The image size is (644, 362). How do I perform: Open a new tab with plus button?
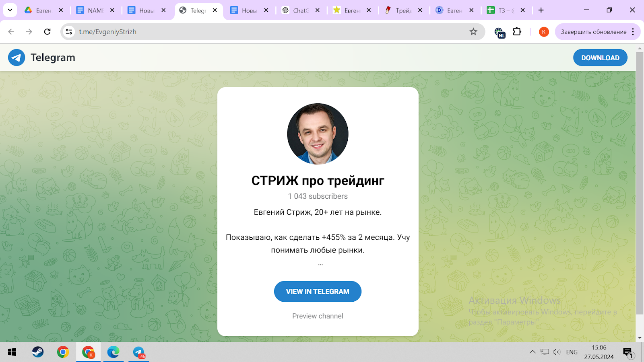[541, 10]
